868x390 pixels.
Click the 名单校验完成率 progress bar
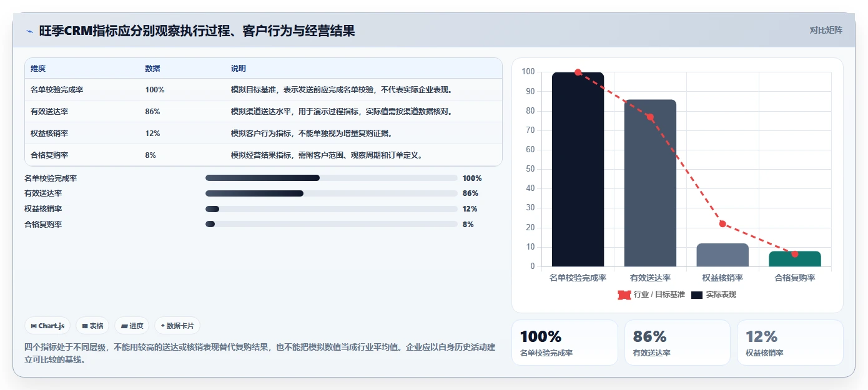332,178
